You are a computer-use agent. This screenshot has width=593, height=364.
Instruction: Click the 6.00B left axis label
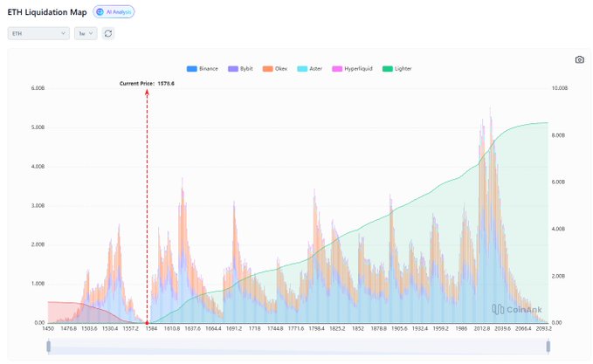point(38,88)
